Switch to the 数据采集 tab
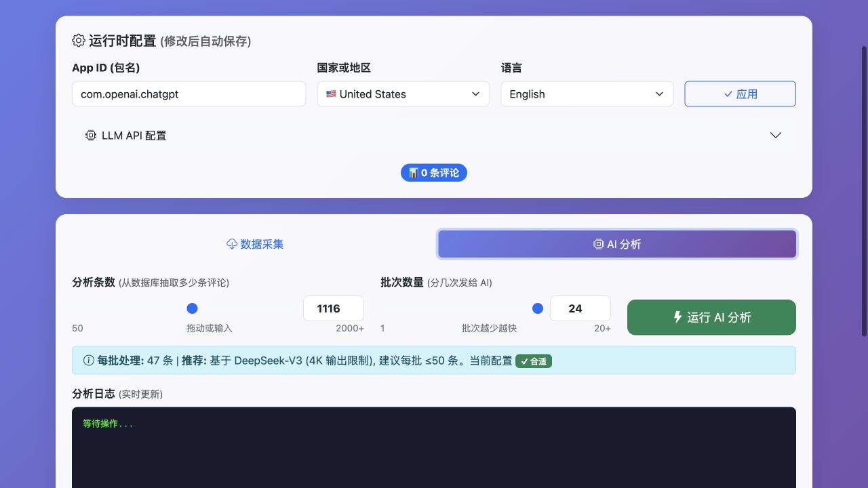Screen dimensions: 868x488 pyautogui.click(x=254, y=244)
